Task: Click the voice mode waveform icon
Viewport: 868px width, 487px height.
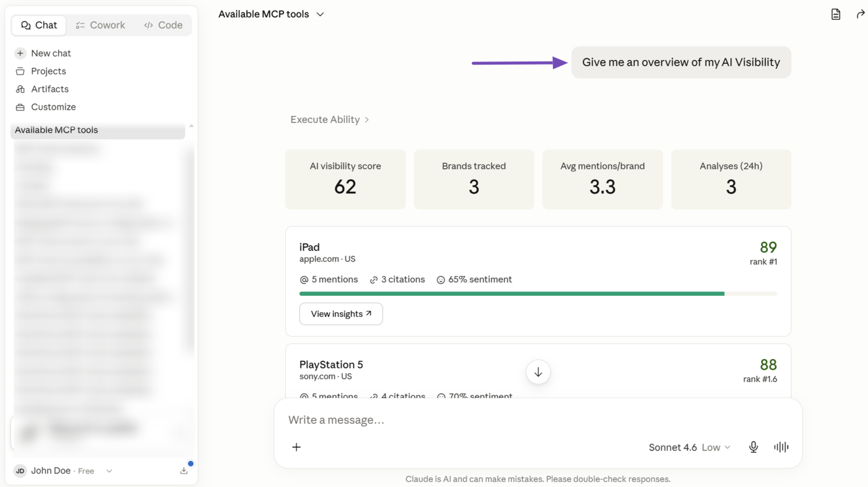Action: tap(781, 447)
